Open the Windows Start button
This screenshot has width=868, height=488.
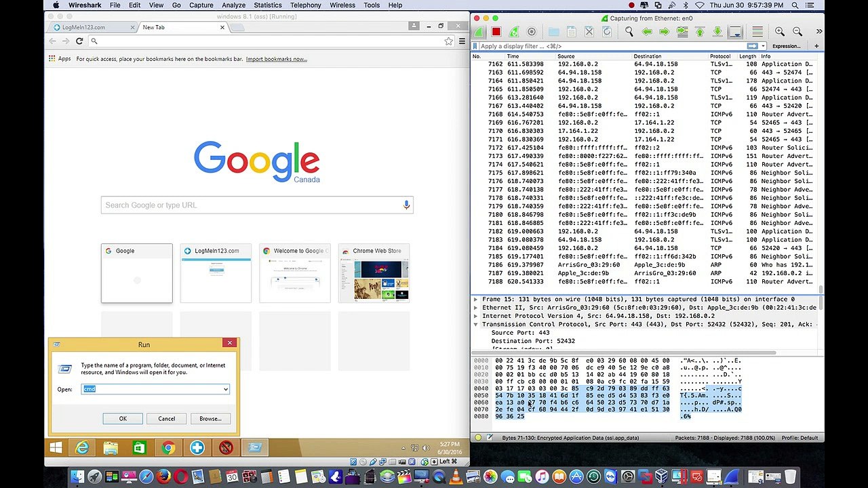[56, 447]
